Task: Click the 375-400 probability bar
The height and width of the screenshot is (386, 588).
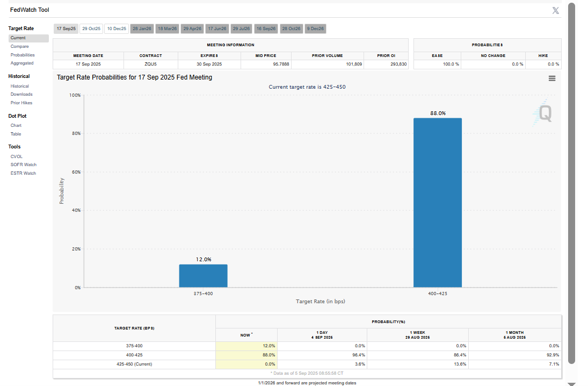Action: point(203,276)
